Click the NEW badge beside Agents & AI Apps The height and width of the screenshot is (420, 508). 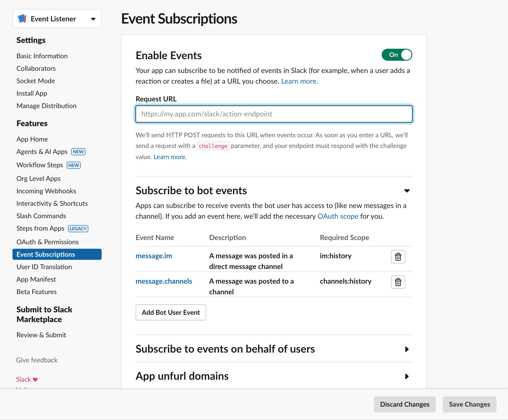[78, 152]
